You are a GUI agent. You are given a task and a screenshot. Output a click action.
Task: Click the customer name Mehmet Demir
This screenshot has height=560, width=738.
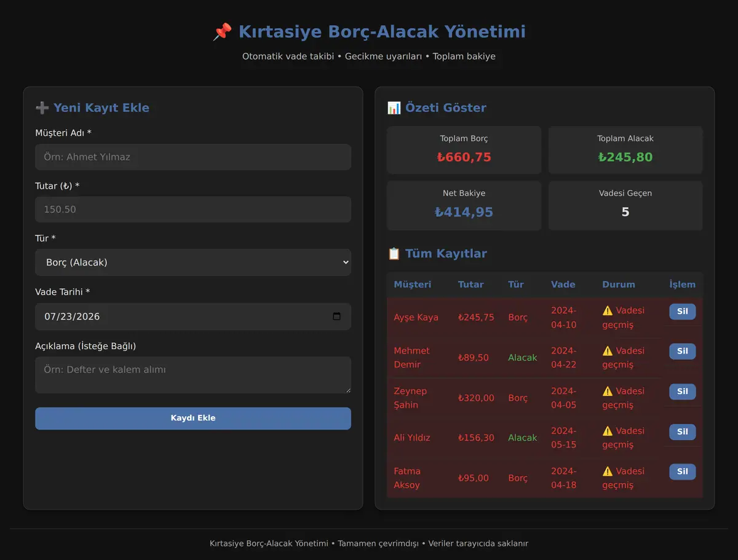pos(412,358)
